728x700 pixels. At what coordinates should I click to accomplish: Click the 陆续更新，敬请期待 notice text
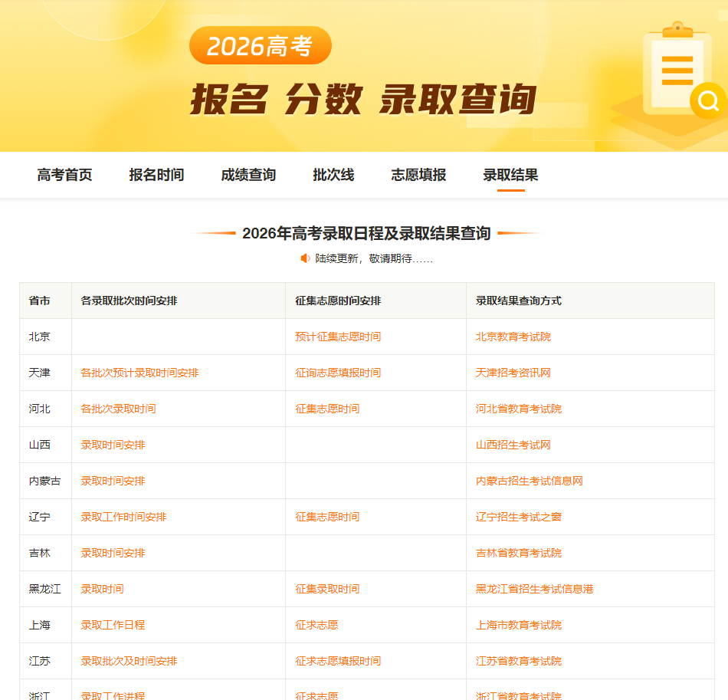point(374,258)
